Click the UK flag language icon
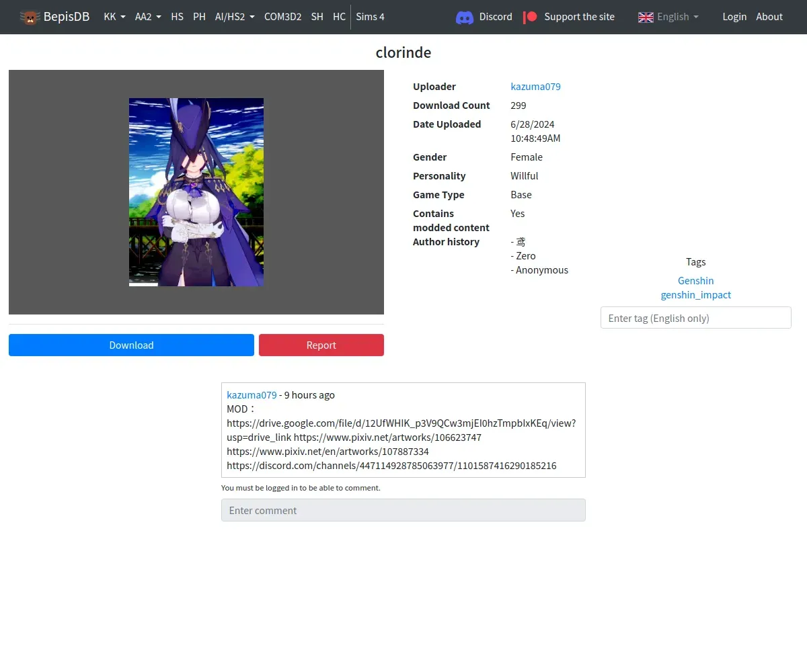Image resolution: width=807 pixels, height=672 pixels. pyautogui.click(x=646, y=17)
